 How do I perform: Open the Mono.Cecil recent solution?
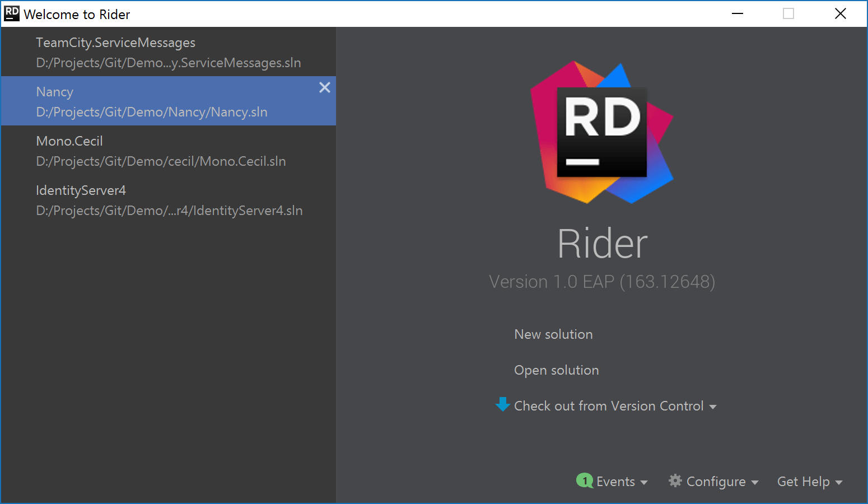[169, 150]
